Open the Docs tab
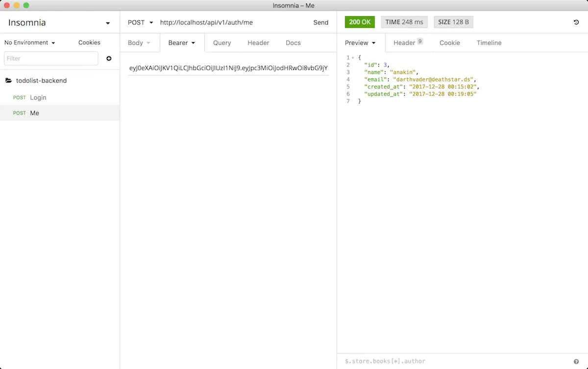Viewport: 588px width, 369px height. coord(293,43)
